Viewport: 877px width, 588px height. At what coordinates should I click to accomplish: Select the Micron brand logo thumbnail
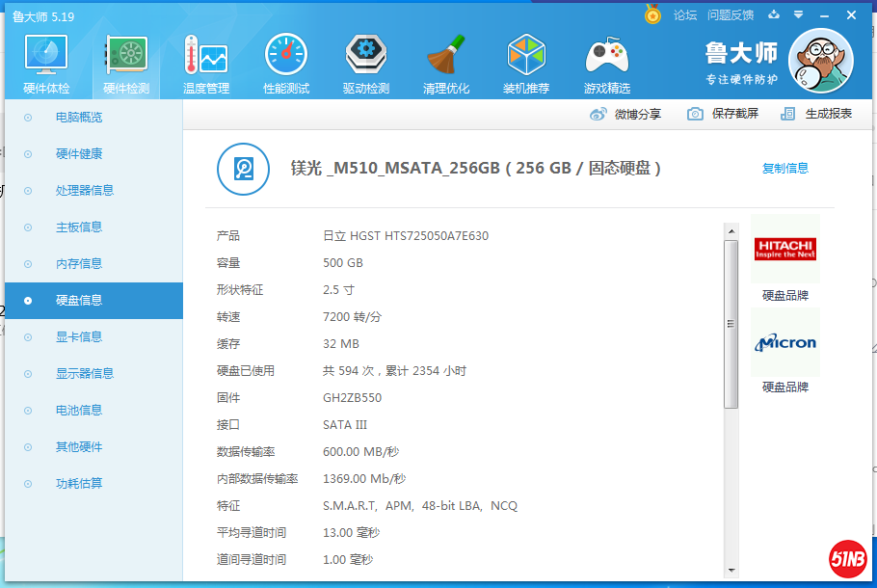coord(785,343)
